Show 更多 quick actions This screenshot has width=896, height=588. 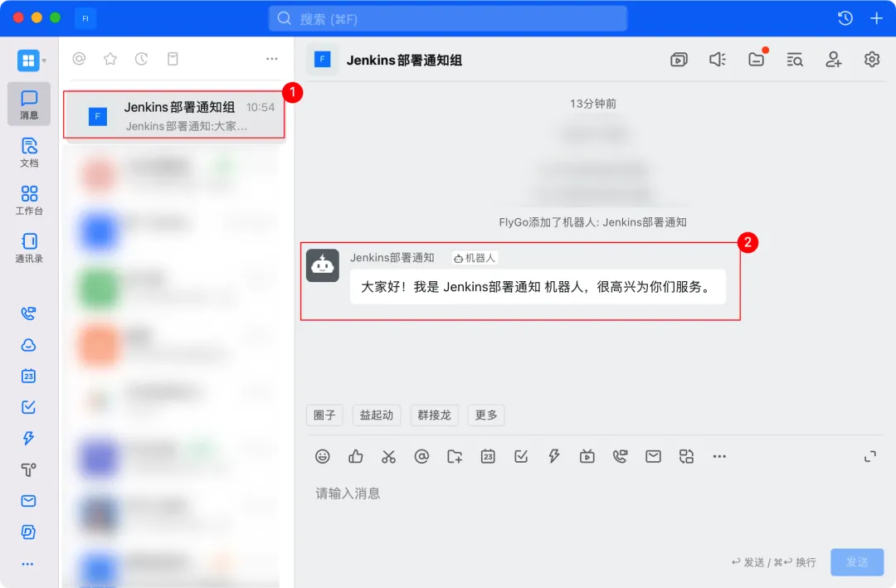[x=486, y=415]
